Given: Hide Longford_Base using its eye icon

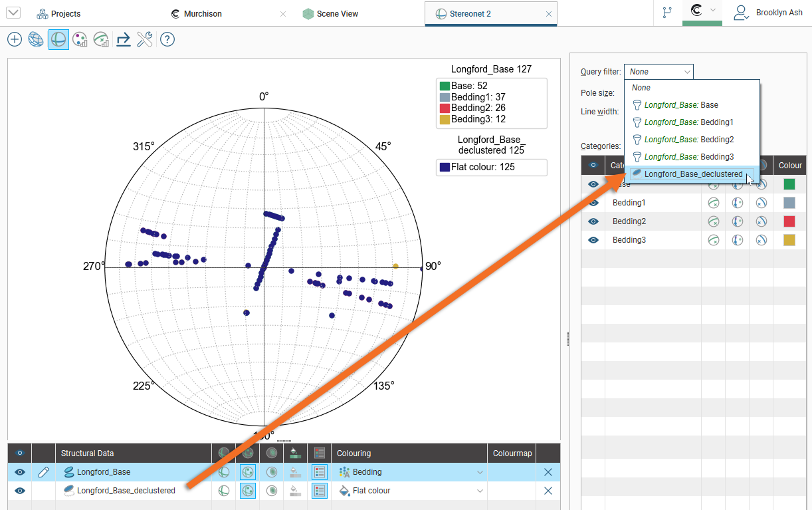Looking at the screenshot, I should pos(20,472).
